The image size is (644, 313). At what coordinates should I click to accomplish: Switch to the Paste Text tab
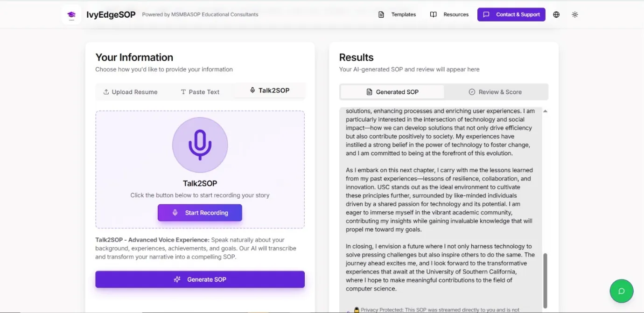tap(200, 92)
